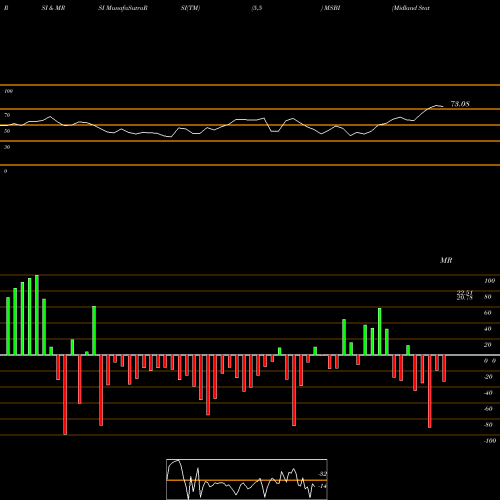Click the 'SI & MR' header text

[53, 8]
